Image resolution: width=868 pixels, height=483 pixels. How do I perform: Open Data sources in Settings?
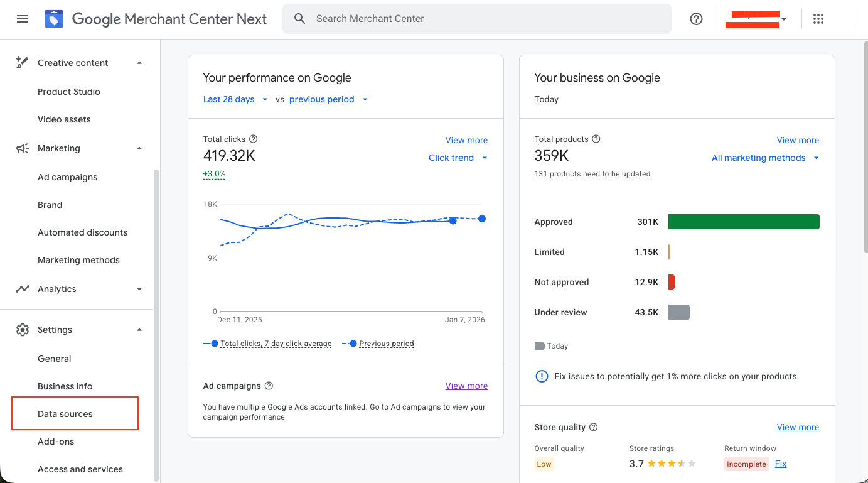point(65,414)
